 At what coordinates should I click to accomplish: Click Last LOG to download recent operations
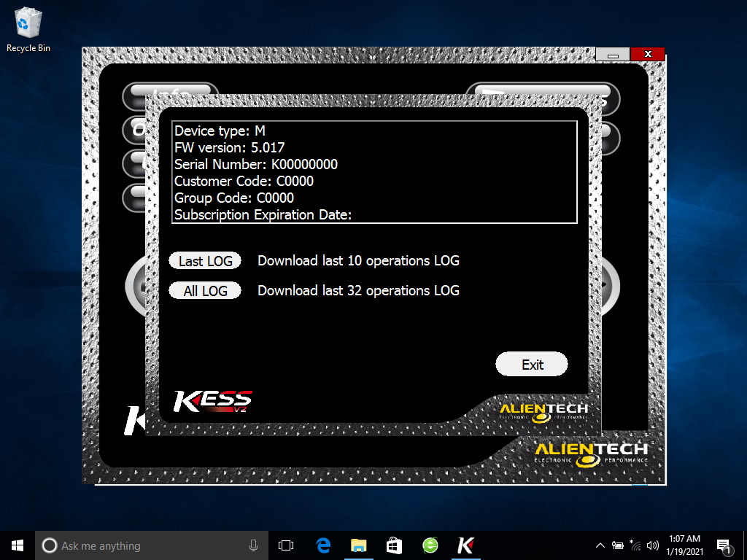[x=205, y=260]
